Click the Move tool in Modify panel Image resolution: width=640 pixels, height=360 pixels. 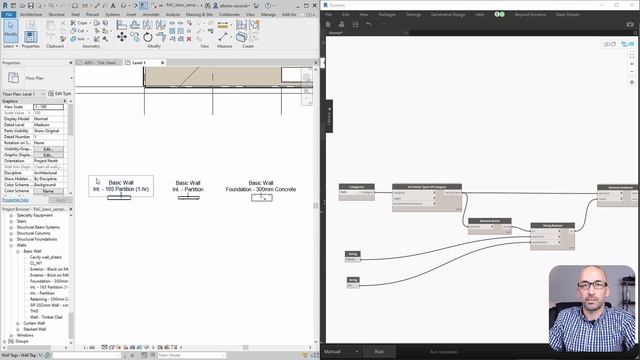[x=122, y=37]
